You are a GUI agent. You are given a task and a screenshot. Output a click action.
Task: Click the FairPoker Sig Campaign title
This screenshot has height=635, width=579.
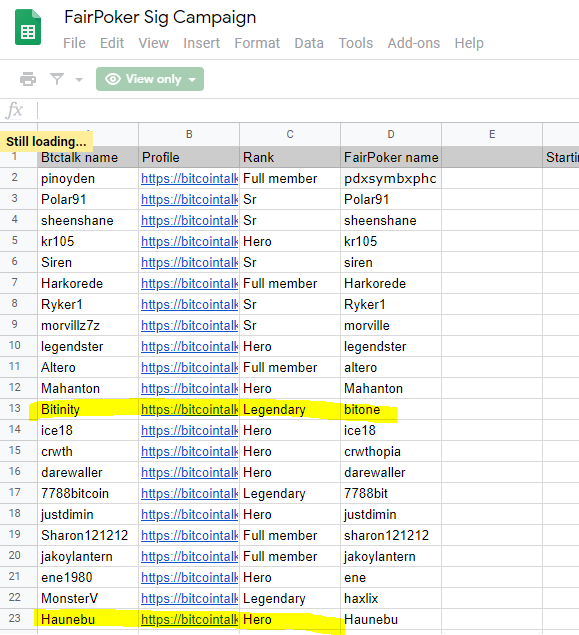click(160, 17)
